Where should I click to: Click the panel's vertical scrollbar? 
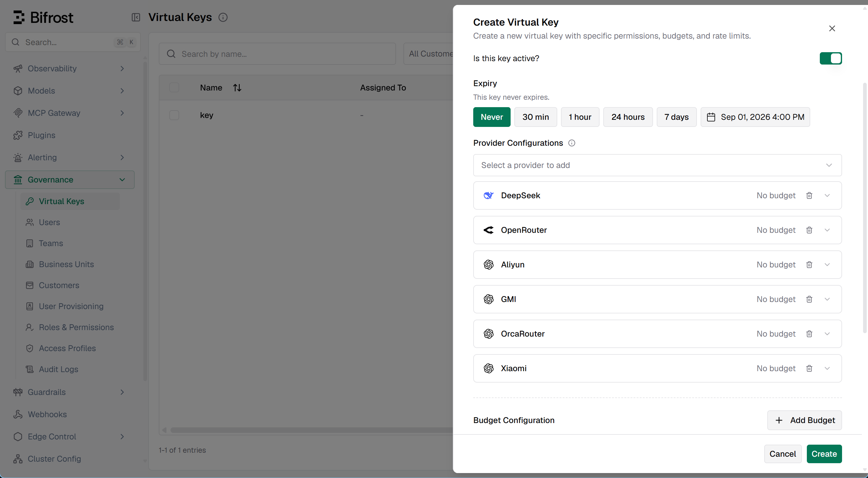click(x=864, y=208)
